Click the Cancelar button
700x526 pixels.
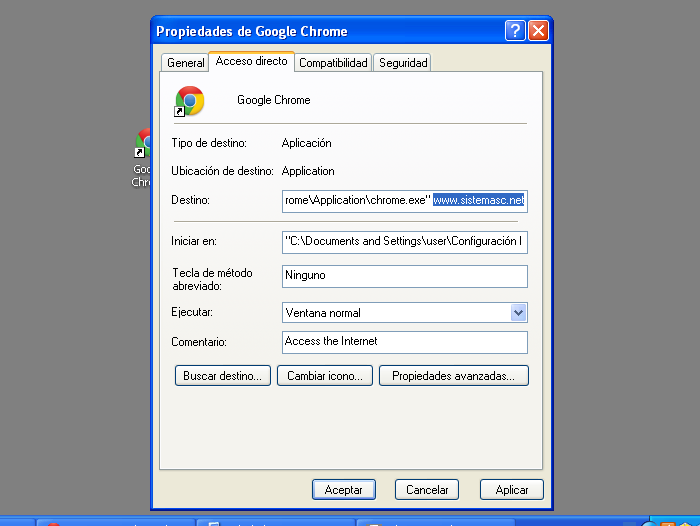point(427,490)
